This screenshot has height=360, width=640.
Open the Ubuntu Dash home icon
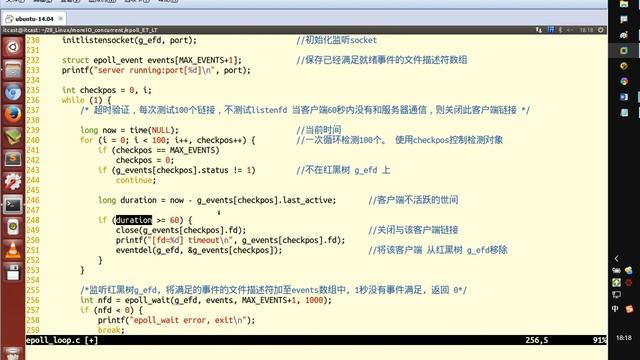click(x=13, y=47)
